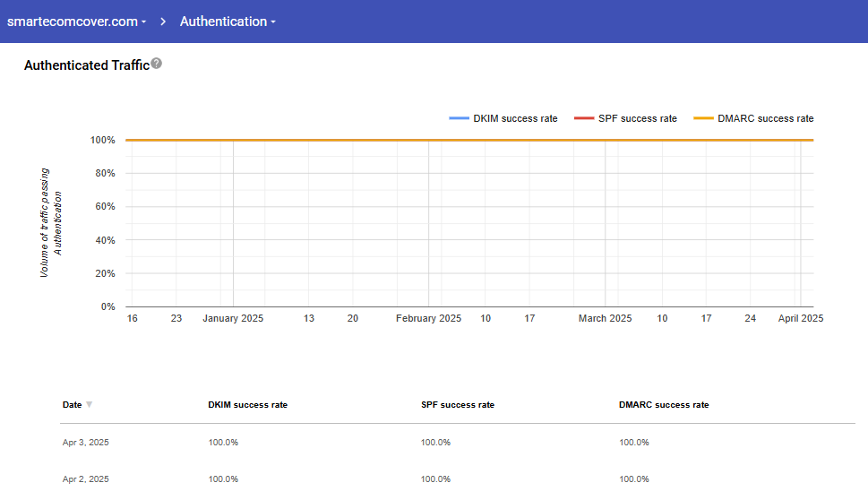The image size is (868, 500).
Task: Select the Apr 3, 2025 date cell
Action: [x=86, y=443]
